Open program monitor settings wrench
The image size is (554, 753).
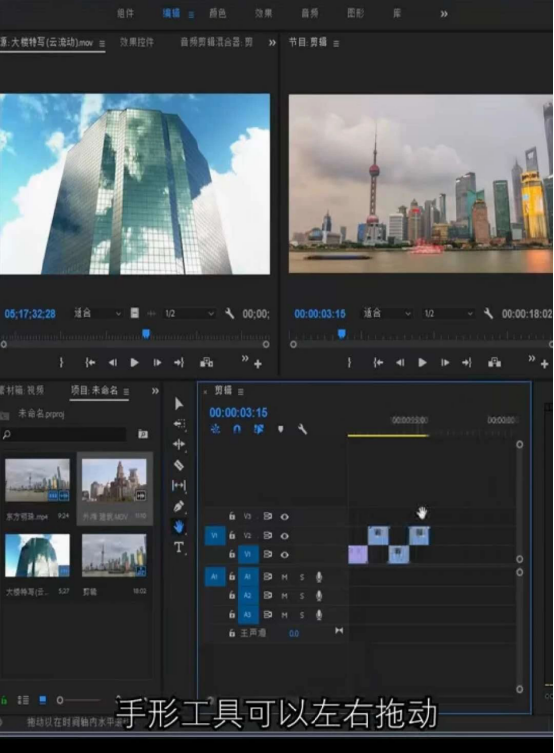488,314
